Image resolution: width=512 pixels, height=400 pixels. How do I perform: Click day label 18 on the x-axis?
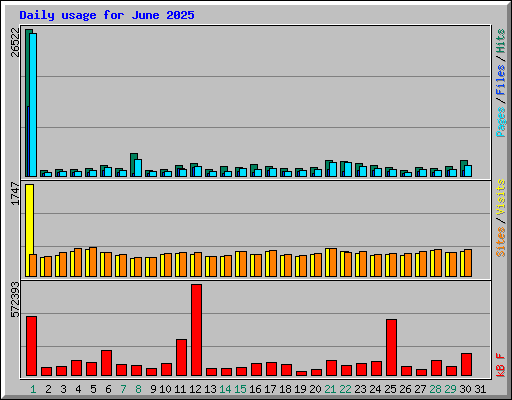tap(285, 389)
